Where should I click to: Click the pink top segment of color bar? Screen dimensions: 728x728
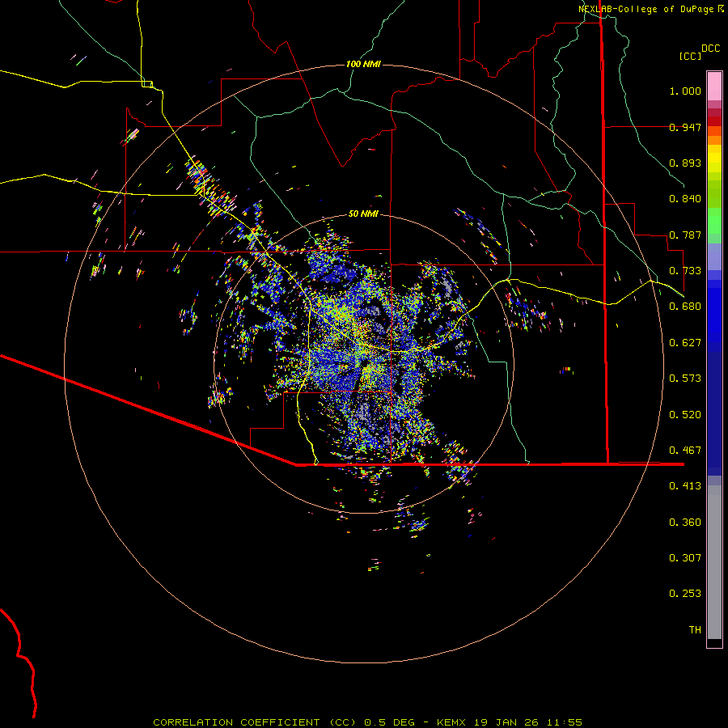pos(714,87)
